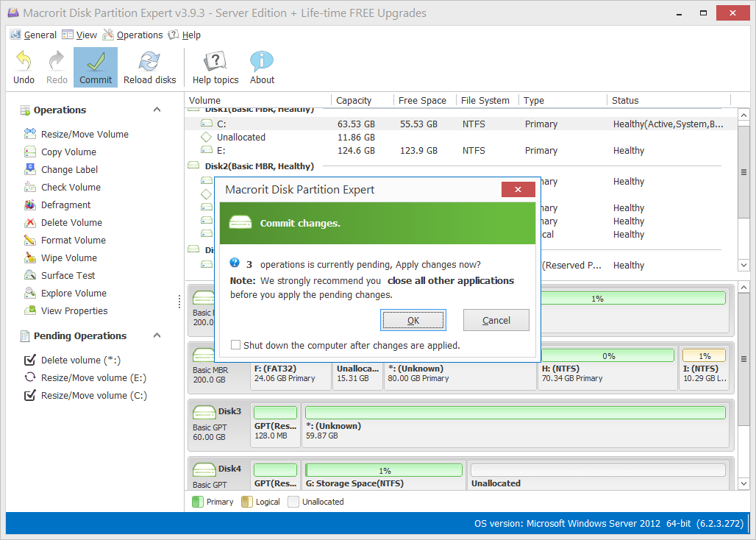Confirm commit with OK button
Image resolution: width=756 pixels, height=540 pixels.
click(x=413, y=320)
